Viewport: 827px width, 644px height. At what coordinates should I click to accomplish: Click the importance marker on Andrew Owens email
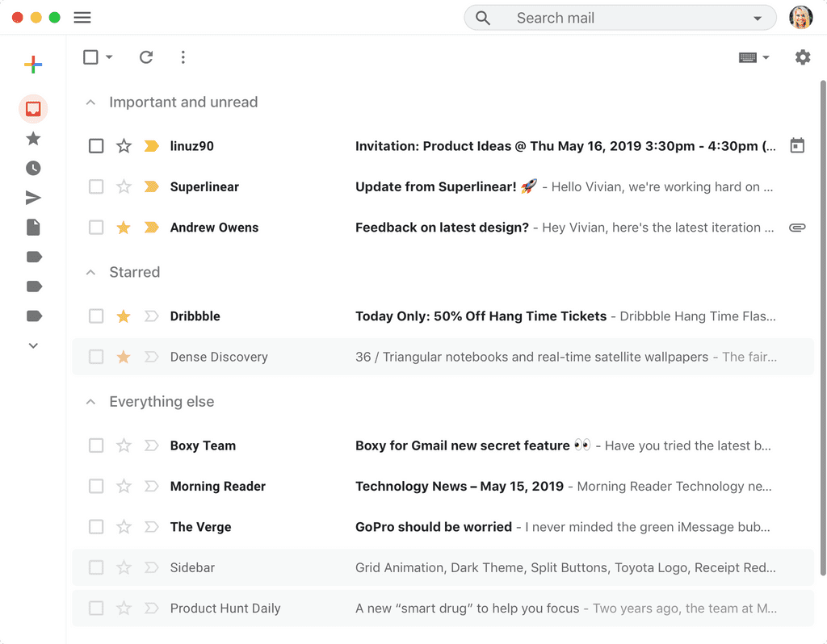(151, 227)
